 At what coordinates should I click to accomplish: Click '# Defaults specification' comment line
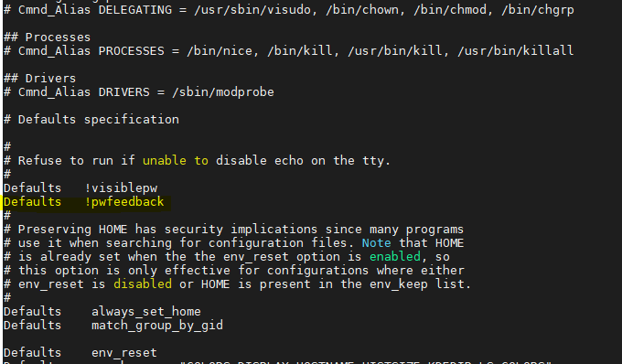click(91, 119)
